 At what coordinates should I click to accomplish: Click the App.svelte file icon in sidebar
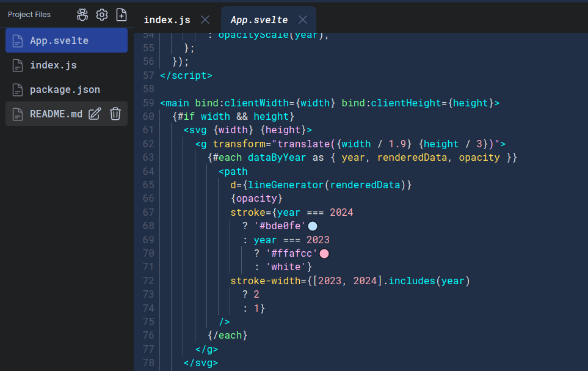[x=18, y=41]
